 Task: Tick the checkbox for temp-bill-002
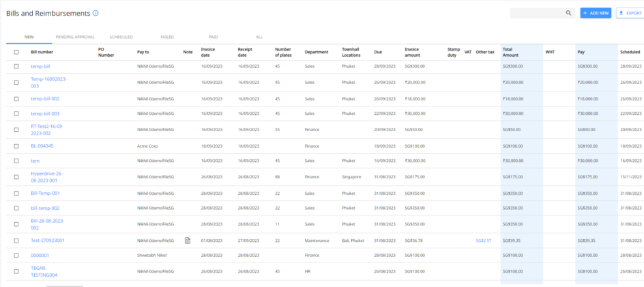tap(16, 98)
